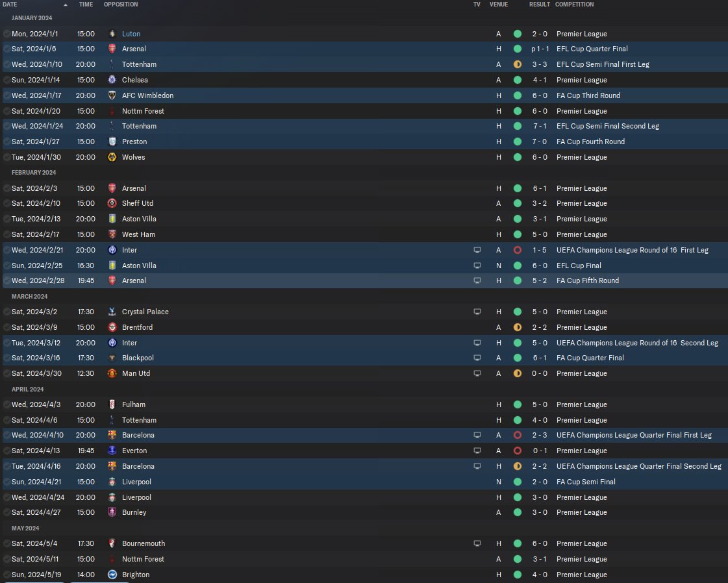The width and height of the screenshot is (728, 583).
Task: Collapse the January 2024 month group
Action: 32,18
